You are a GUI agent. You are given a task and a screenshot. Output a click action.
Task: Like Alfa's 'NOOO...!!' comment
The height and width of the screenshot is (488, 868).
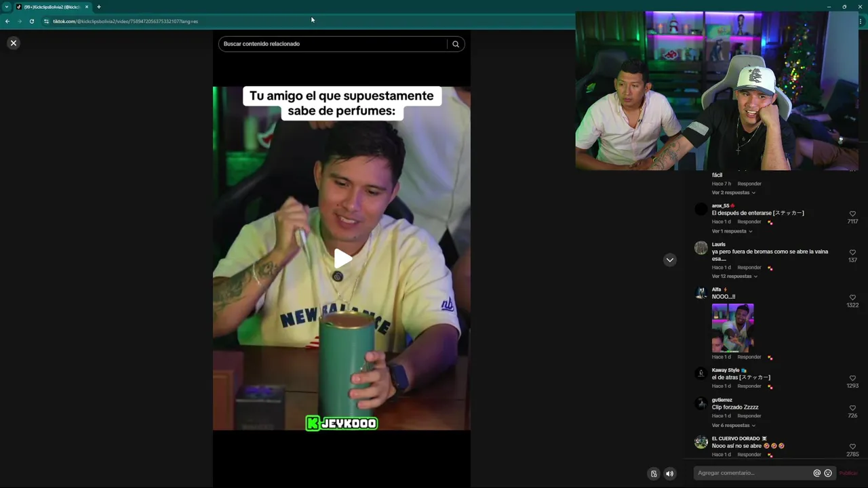click(x=852, y=298)
